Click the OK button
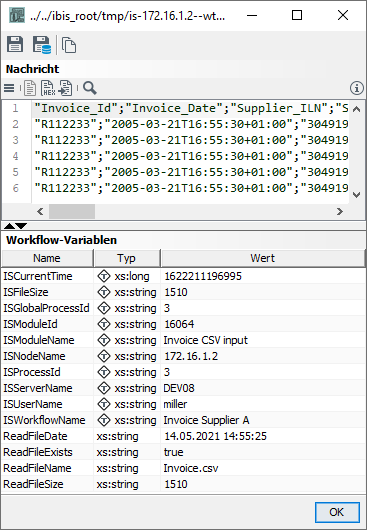The height and width of the screenshot is (530, 367). coord(337,512)
